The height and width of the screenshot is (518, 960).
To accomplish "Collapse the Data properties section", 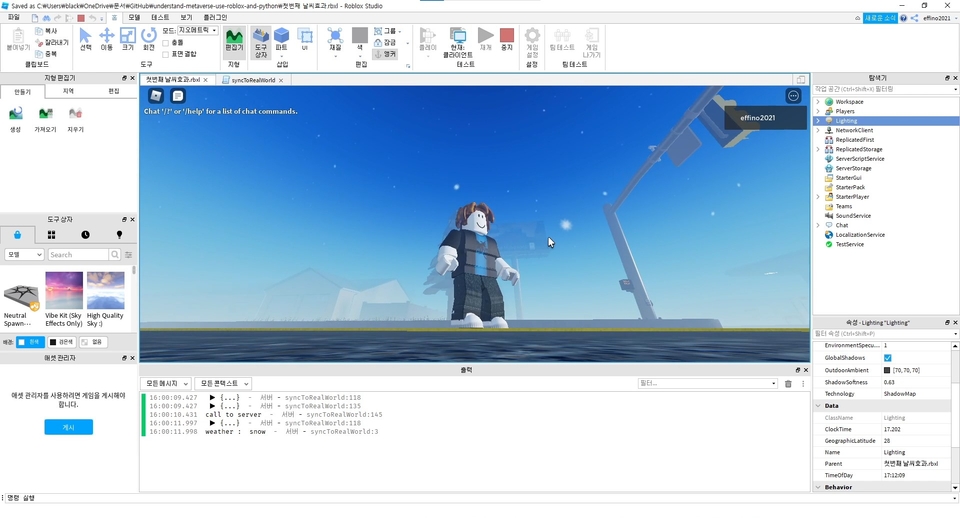I will (x=819, y=405).
